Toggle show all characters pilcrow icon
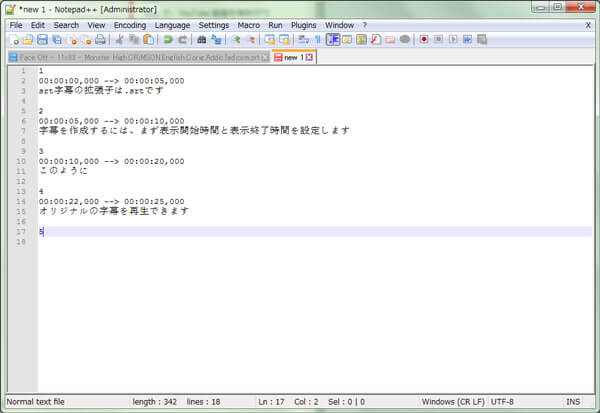The image size is (600, 413). 318,39
